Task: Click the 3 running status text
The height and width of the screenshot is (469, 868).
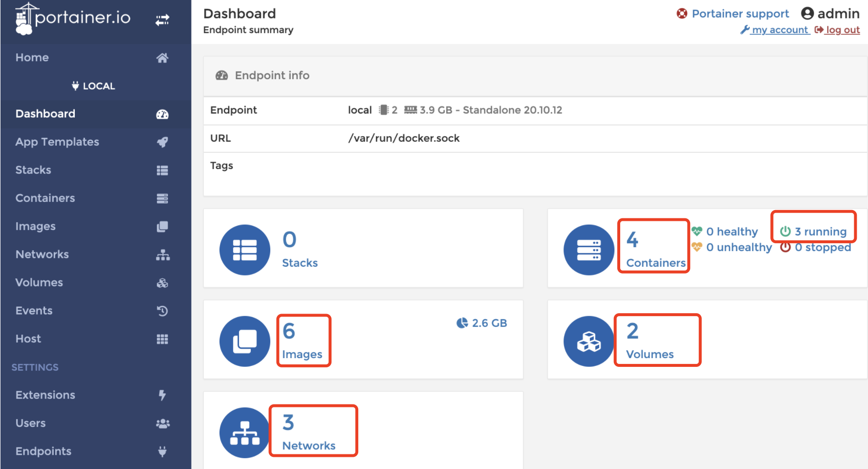Action: coord(820,232)
